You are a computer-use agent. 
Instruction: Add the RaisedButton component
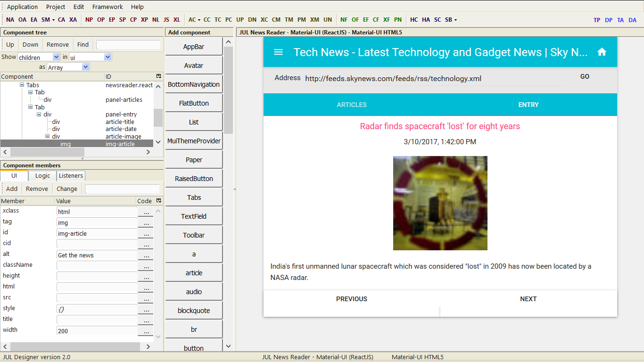click(194, 179)
